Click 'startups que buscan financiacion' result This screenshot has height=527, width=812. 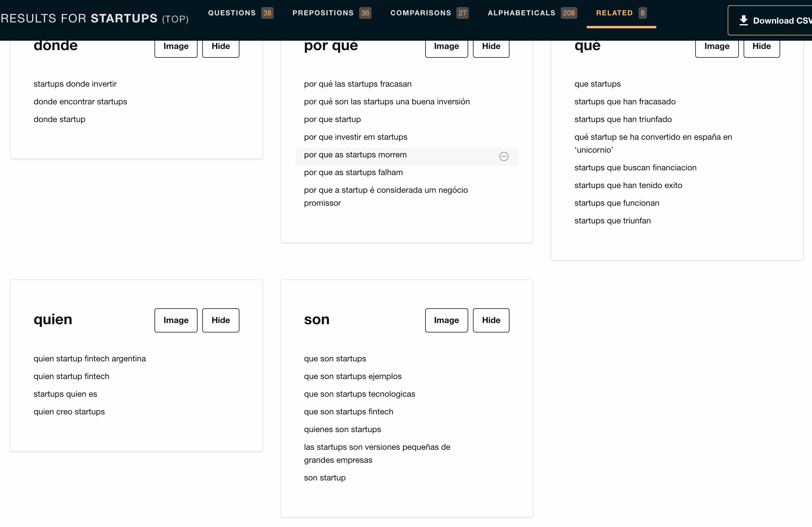635,167
